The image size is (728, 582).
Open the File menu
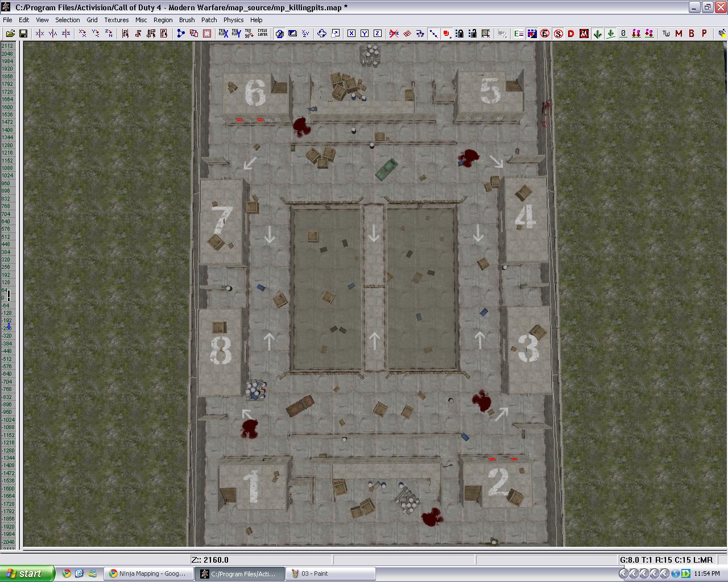coord(7,20)
